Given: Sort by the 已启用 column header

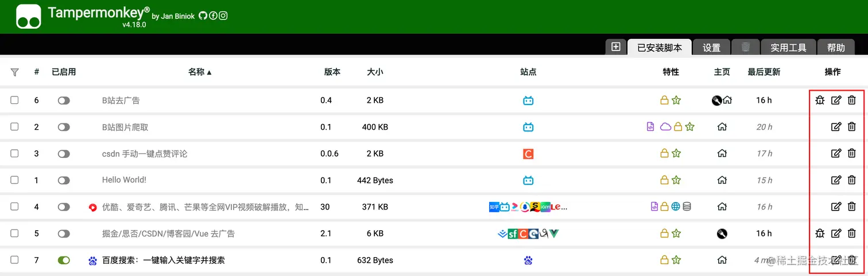Looking at the screenshot, I should [x=64, y=72].
